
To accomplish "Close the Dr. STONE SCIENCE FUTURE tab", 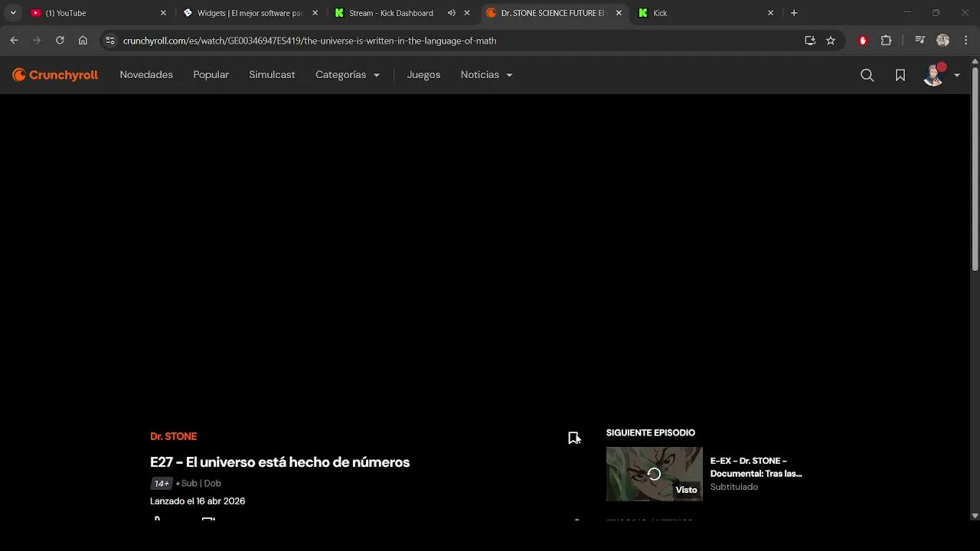I will tap(619, 13).
